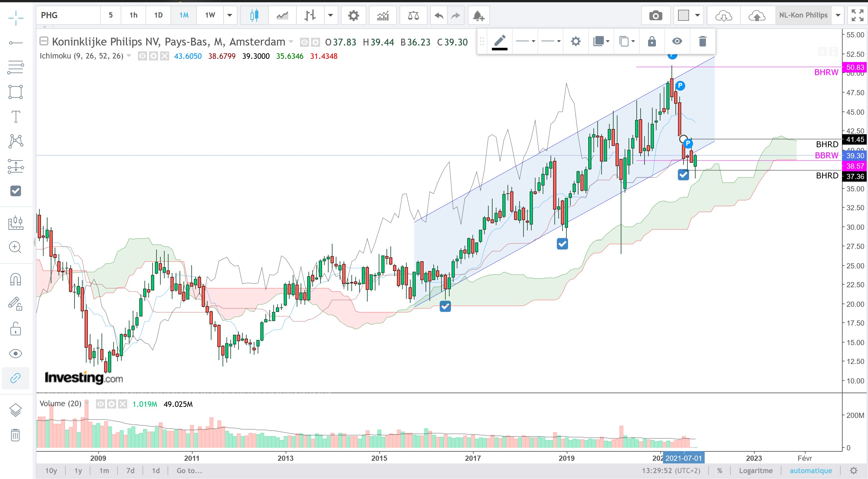Click the 10y range button
868x479 pixels.
51,471
